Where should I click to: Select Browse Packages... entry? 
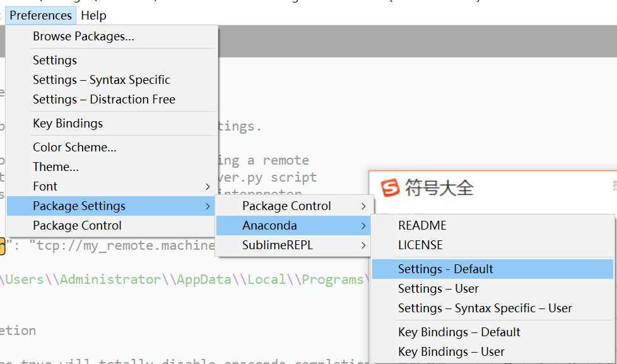(112, 36)
